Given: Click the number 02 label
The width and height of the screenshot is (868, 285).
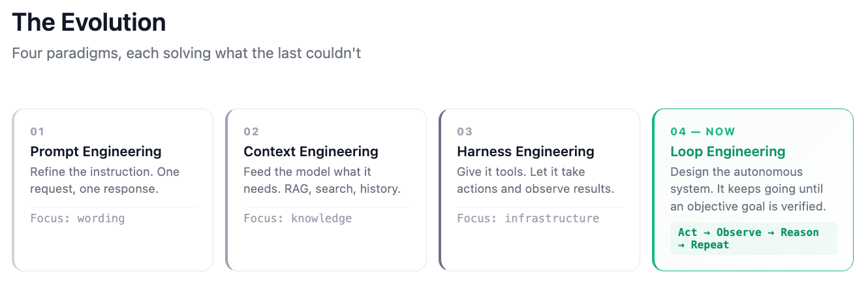Looking at the screenshot, I should (x=251, y=131).
